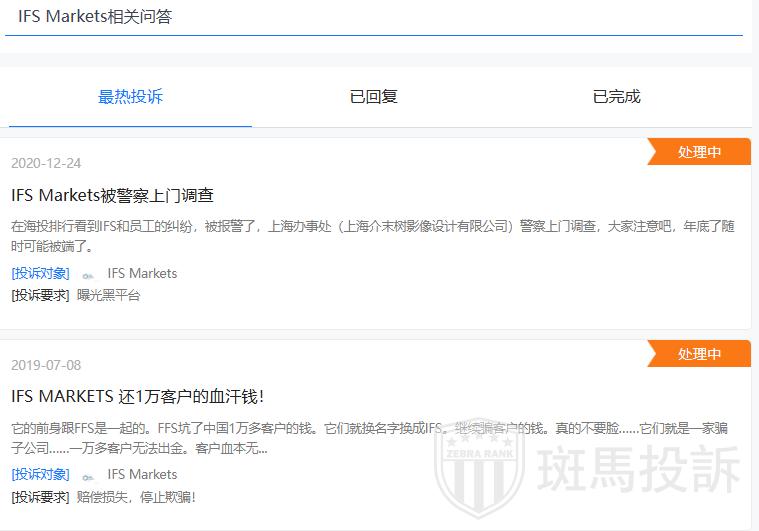Click the IFS Markets logo icon in the 2019-07-08 complaint
Image resolution: width=759 pixels, height=531 pixels.
pos(88,475)
